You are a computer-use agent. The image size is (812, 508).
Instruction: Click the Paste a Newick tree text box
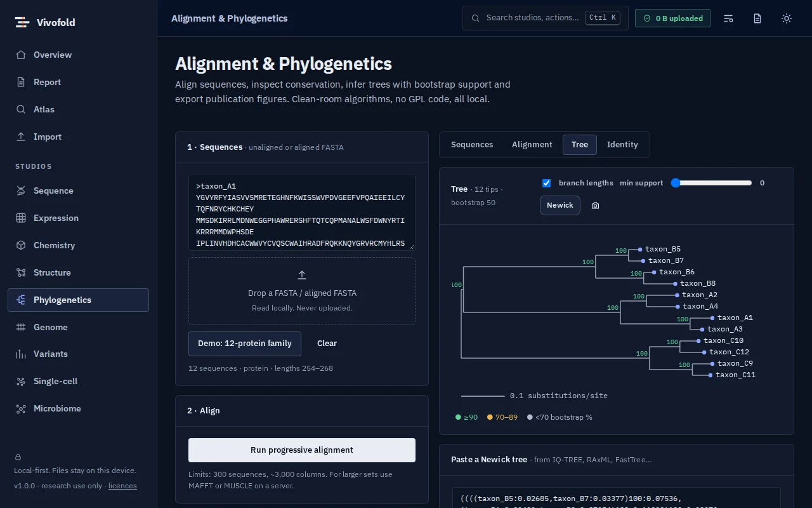click(x=617, y=498)
